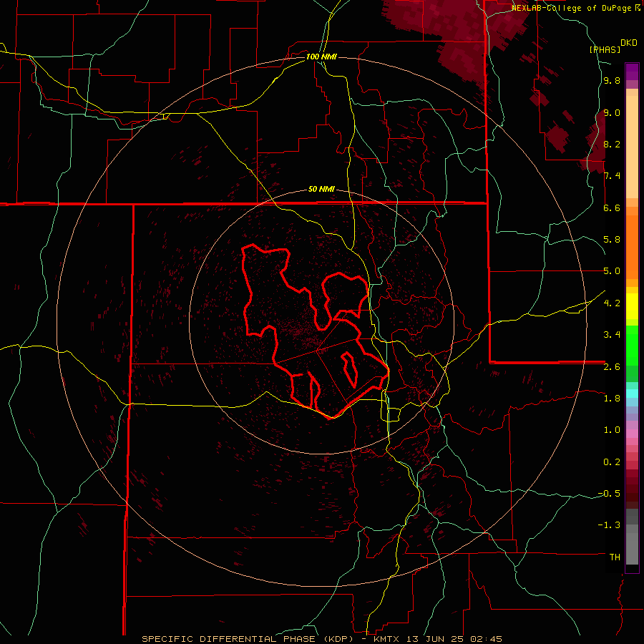Click the 100 NMI range ring label
644x644 pixels.
[x=321, y=57]
